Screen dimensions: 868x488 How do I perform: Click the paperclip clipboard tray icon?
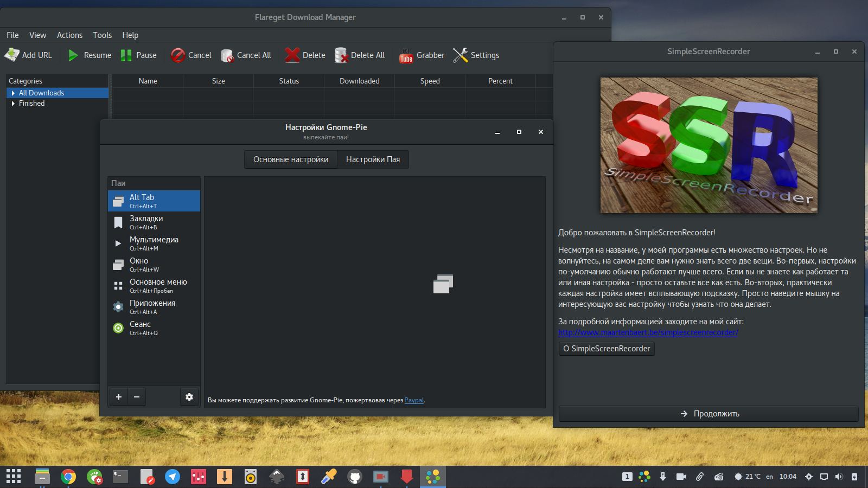(700, 477)
